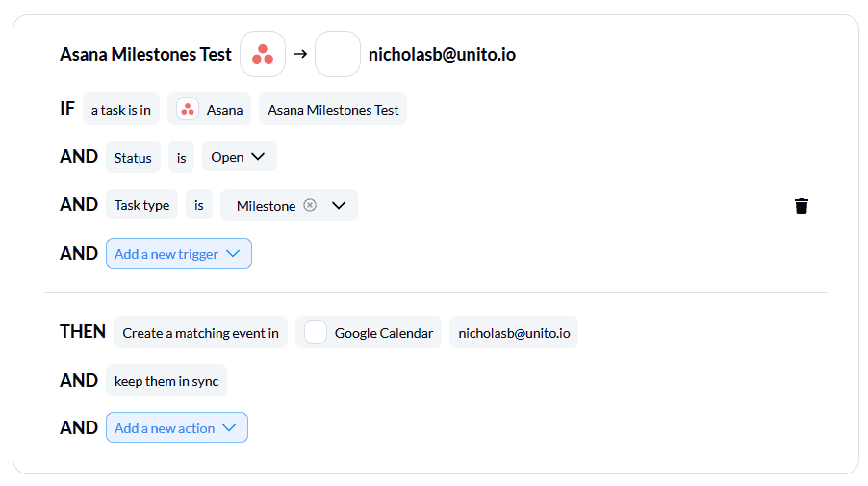The width and height of the screenshot is (868, 486).
Task: Click nicholasb@unito.io in the header
Action: pyautogui.click(x=442, y=54)
